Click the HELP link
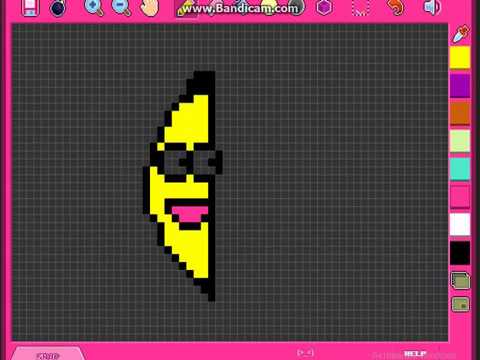Viewport: 480px width, 360px height. click(x=415, y=354)
